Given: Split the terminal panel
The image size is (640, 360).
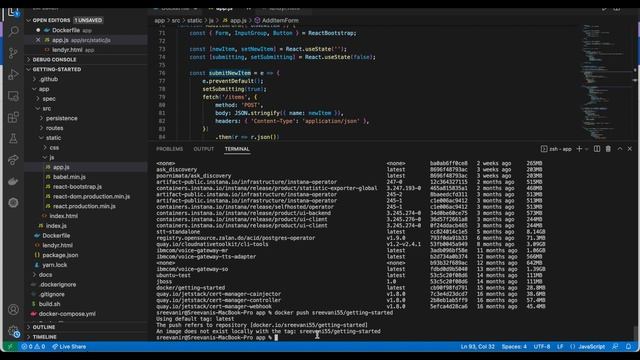Looking at the screenshot, I should [x=597, y=149].
